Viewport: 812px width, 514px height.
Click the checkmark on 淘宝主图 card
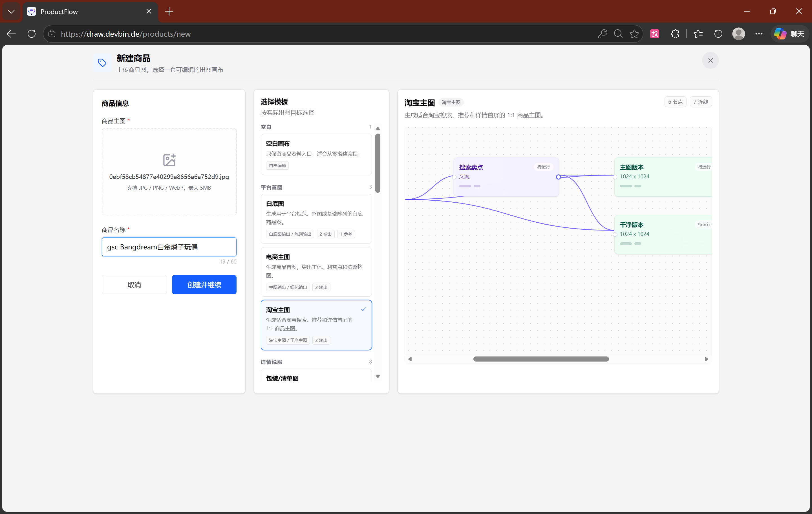(x=363, y=309)
